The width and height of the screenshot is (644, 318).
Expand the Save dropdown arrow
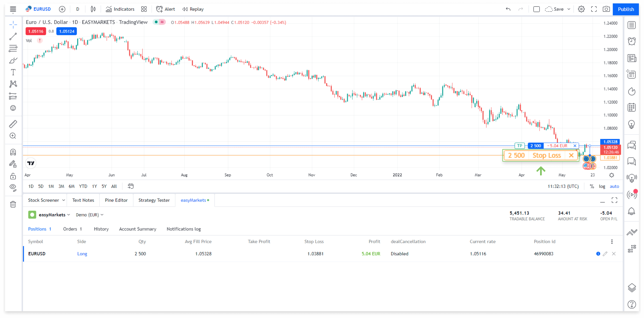coord(569,9)
